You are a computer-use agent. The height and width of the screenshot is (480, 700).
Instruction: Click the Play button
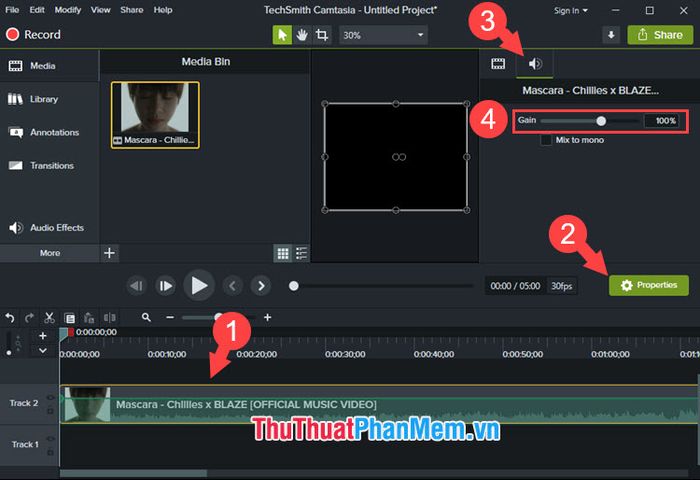199,285
